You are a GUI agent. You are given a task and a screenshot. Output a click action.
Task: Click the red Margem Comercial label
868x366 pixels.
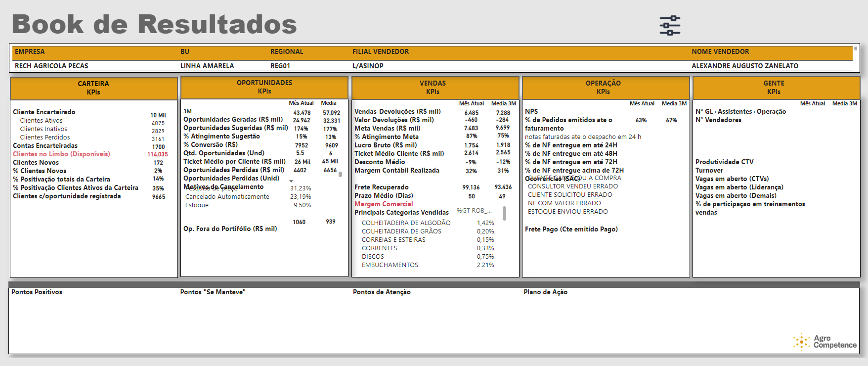pyautogui.click(x=384, y=204)
